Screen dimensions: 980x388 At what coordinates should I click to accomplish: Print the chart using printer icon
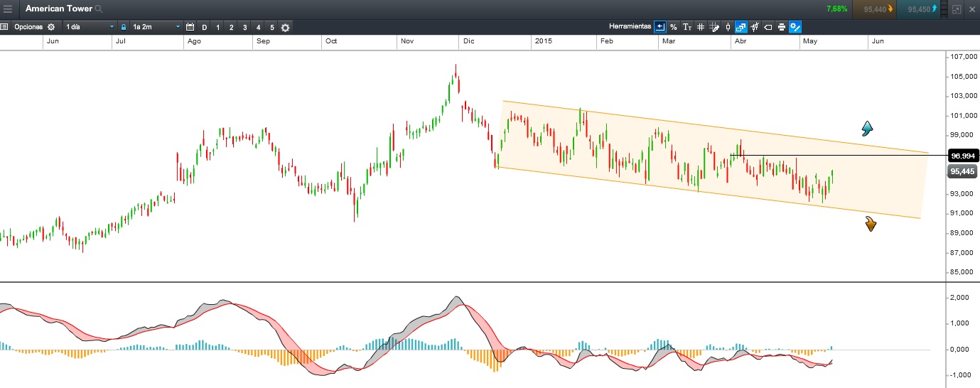click(x=781, y=27)
